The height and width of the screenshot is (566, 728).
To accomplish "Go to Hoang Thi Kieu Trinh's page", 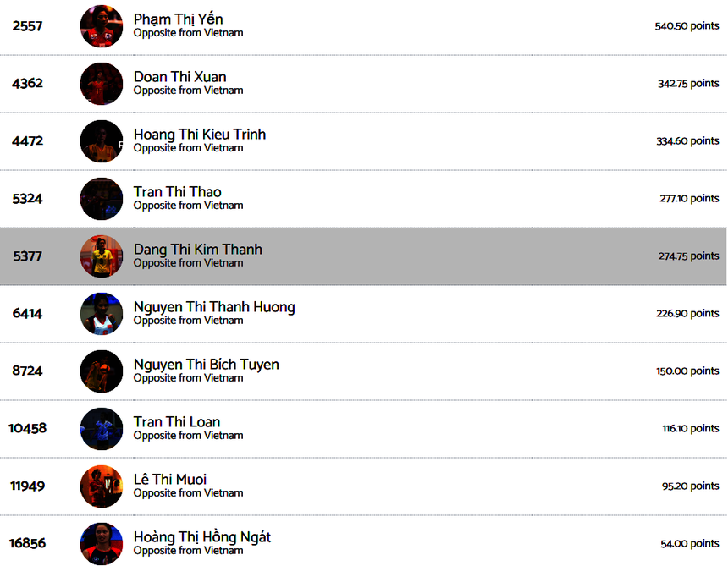I will click(200, 135).
